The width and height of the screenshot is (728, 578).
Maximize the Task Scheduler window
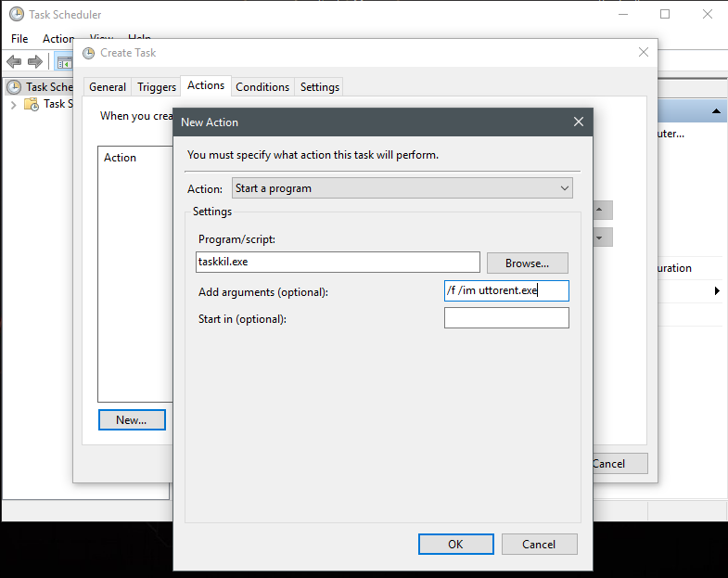[x=665, y=15]
